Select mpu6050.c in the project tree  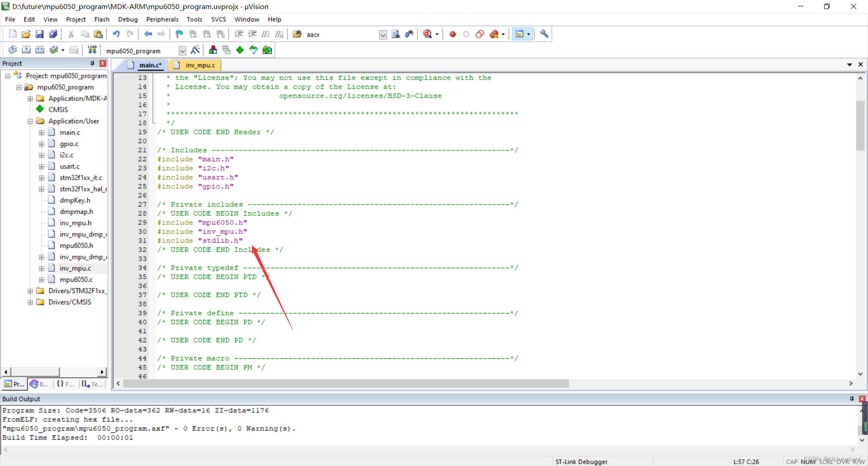click(x=76, y=280)
